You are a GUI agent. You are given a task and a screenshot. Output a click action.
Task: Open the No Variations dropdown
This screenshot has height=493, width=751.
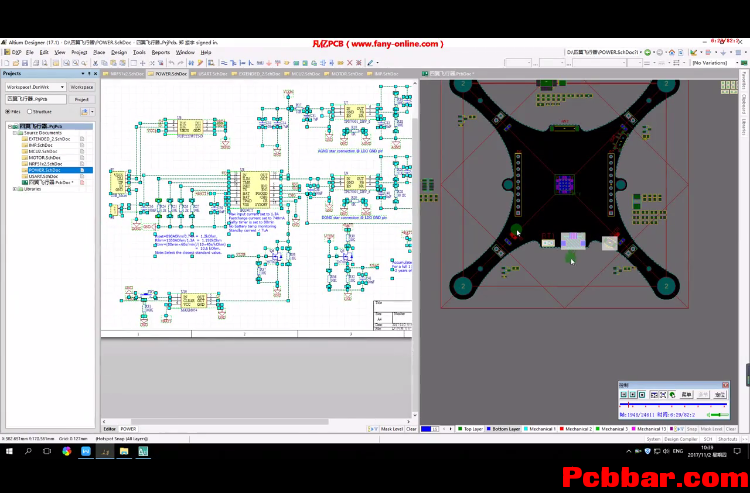click(x=737, y=63)
